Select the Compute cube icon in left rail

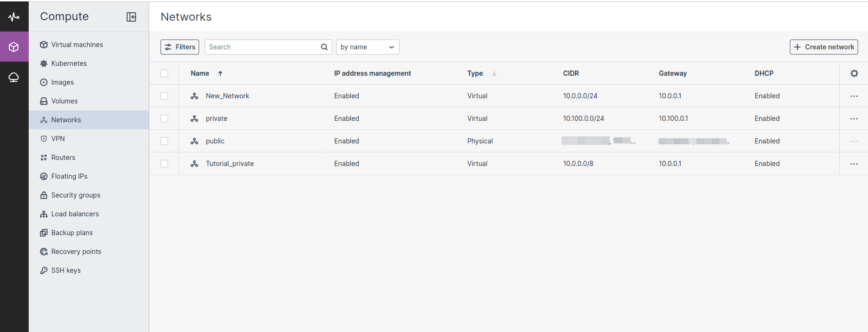(14, 47)
